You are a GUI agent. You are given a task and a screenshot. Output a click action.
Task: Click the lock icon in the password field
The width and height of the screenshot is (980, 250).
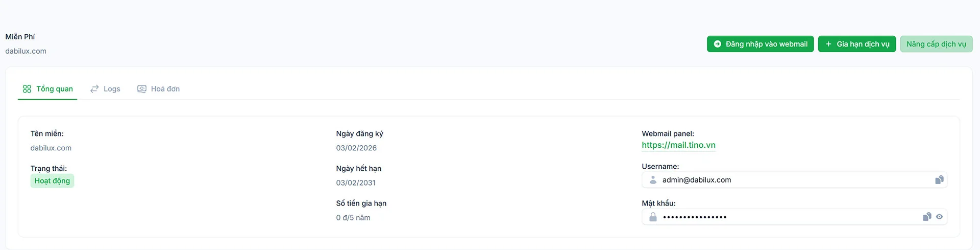653,217
